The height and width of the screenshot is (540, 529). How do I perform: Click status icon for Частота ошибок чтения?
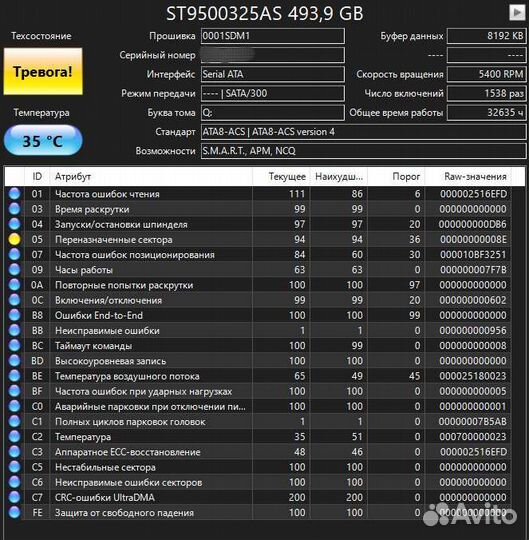tap(14, 194)
